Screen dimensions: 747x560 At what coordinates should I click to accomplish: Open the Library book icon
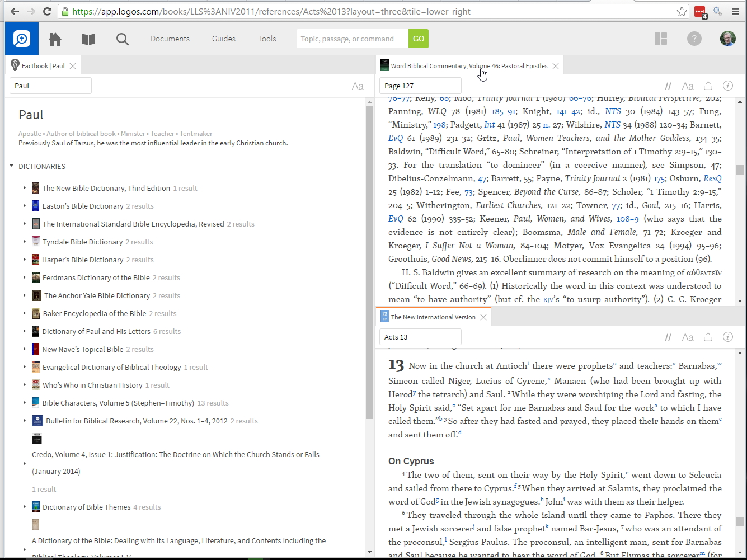(88, 39)
